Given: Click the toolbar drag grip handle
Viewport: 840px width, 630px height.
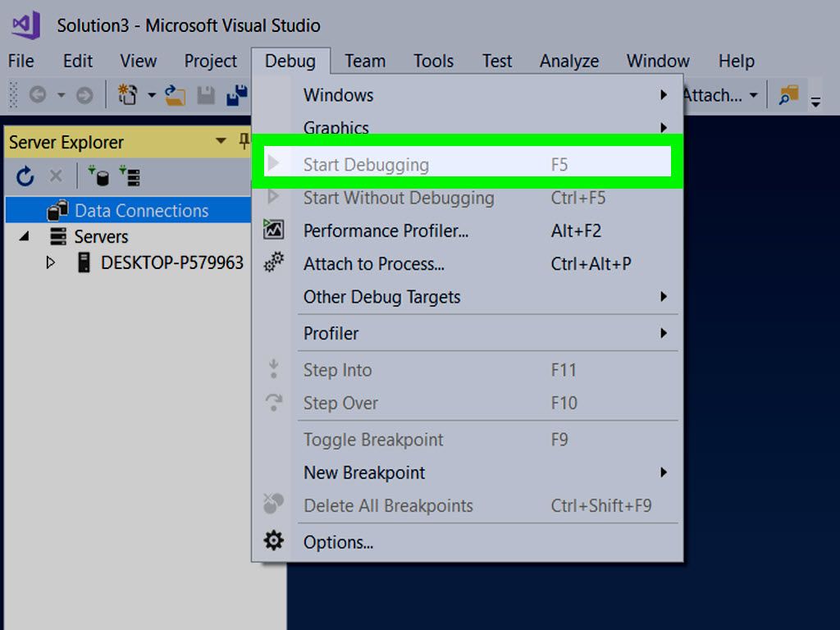Looking at the screenshot, I should coord(14,95).
